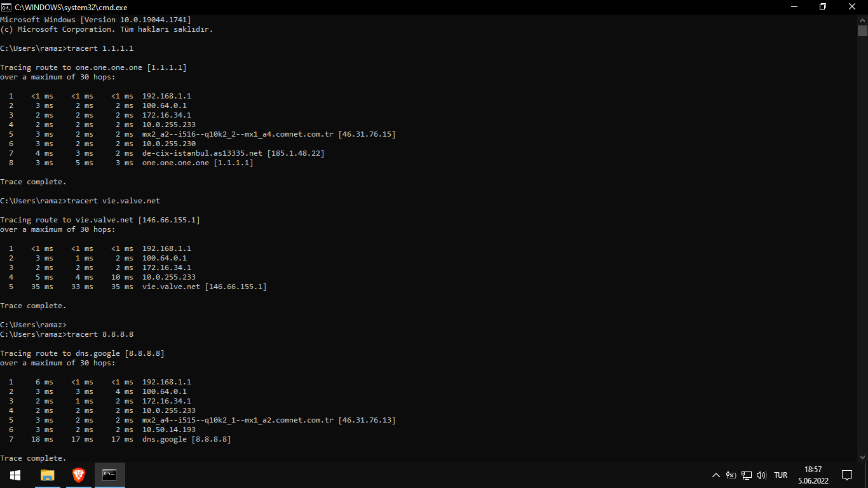Viewport: 868px width, 488px height.
Task: Close the Command Prompt window
Action: coord(853,7)
